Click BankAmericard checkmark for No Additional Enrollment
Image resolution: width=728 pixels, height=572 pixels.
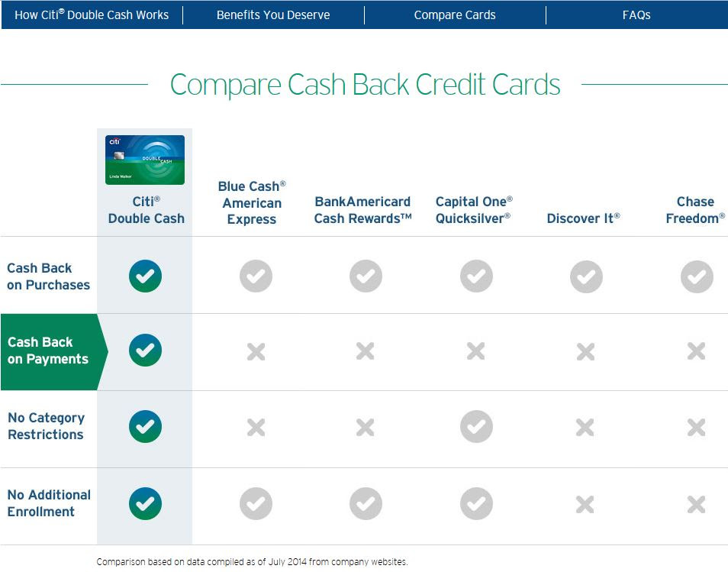366,504
